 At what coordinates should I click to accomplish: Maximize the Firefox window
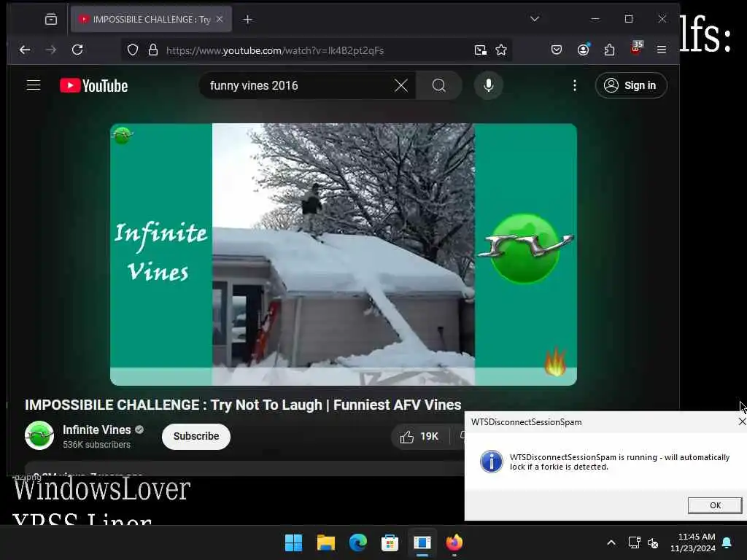coord(629,19)
